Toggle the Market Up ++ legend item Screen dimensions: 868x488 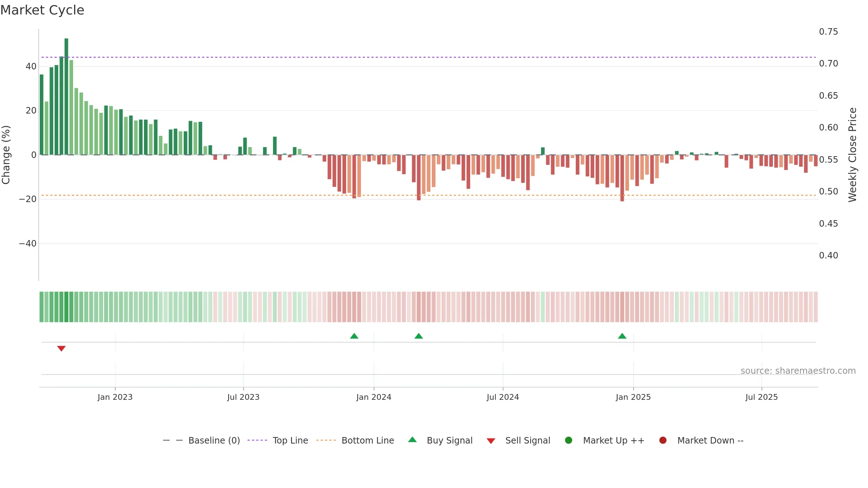604,440
